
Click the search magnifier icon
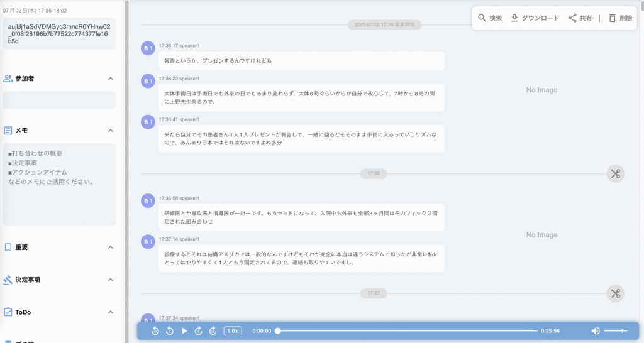click(482, 18)
